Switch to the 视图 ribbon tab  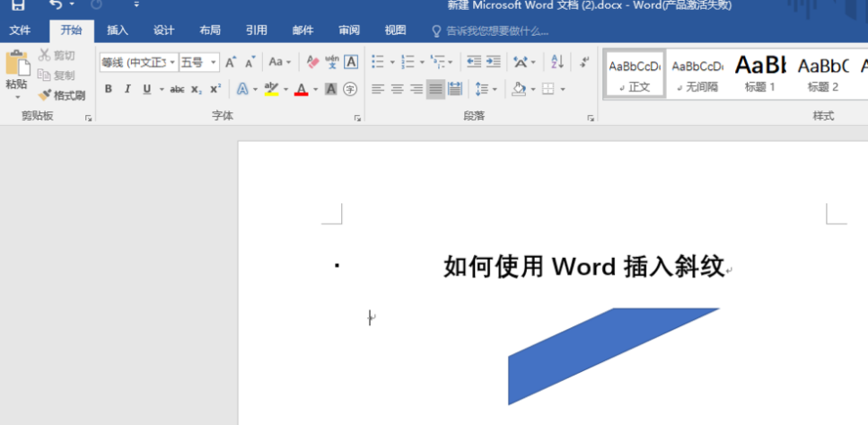[395, 31]
